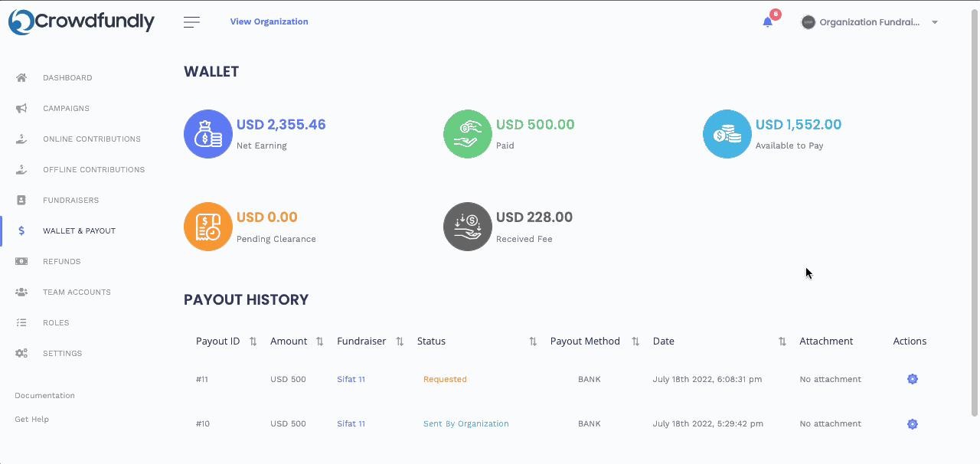980x464 pixels.
Task: Click the Net Earning money bag icon
Action: tap(208, 134)
